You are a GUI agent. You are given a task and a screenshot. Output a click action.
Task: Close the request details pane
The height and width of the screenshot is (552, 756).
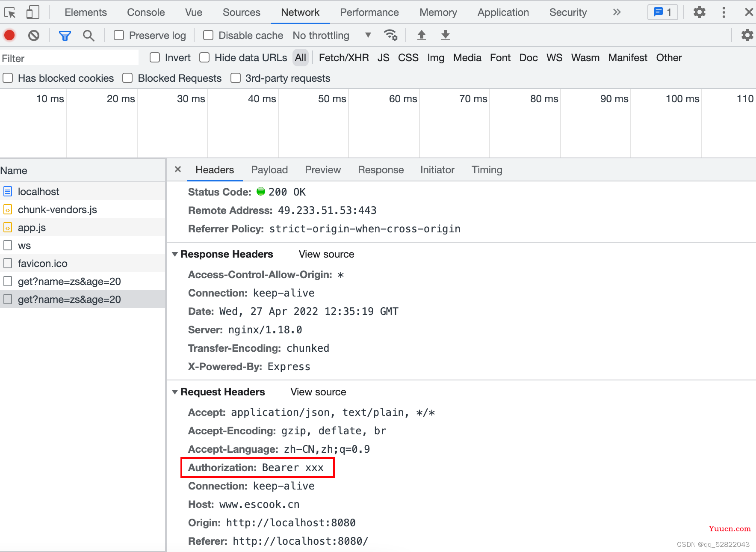[x=178, y=169]
